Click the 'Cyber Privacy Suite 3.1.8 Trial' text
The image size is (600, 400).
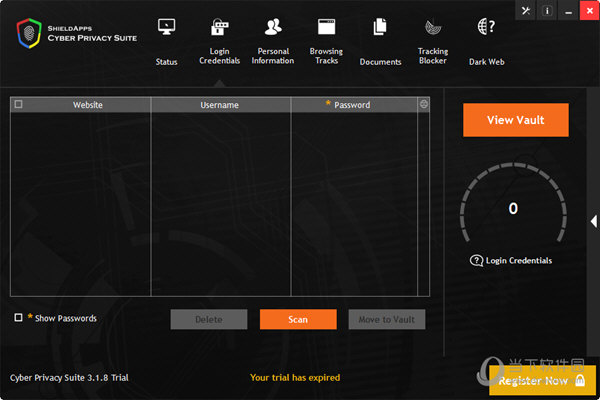[69, 377]
